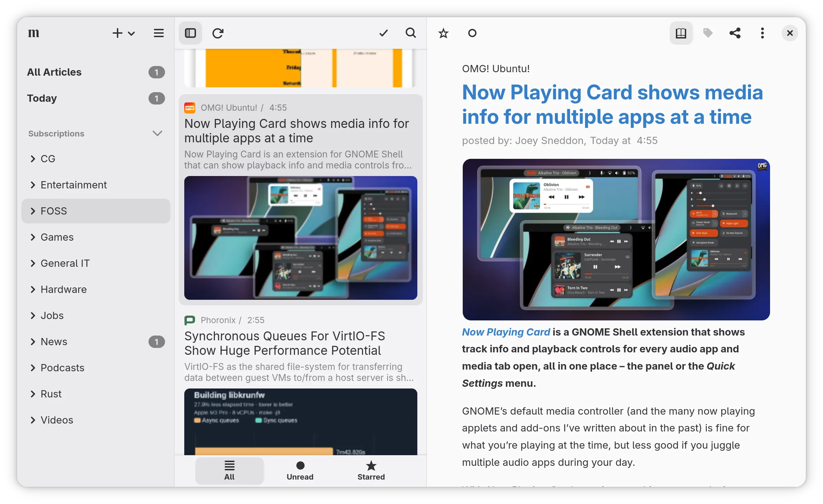Viewport: 823px width, 504px height.
Task: Expand the Hardware category
Action: (33, 289)
